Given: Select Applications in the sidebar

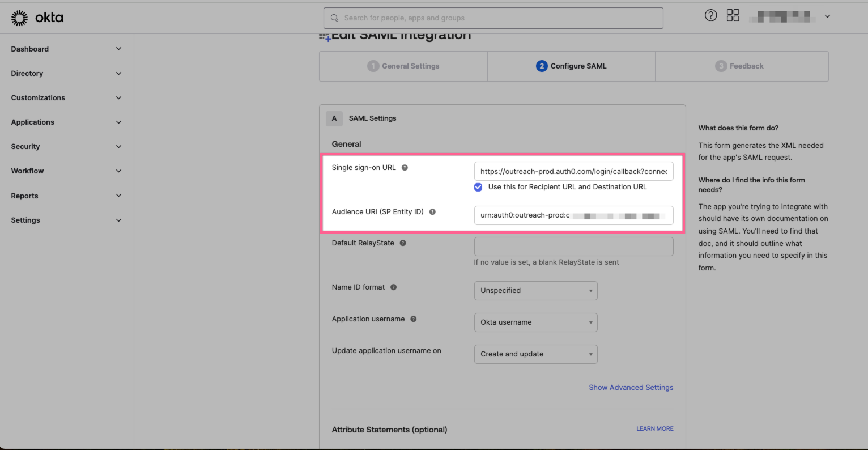Looking at the screenshot, I should pyautogui.click(x=32, y=122).
